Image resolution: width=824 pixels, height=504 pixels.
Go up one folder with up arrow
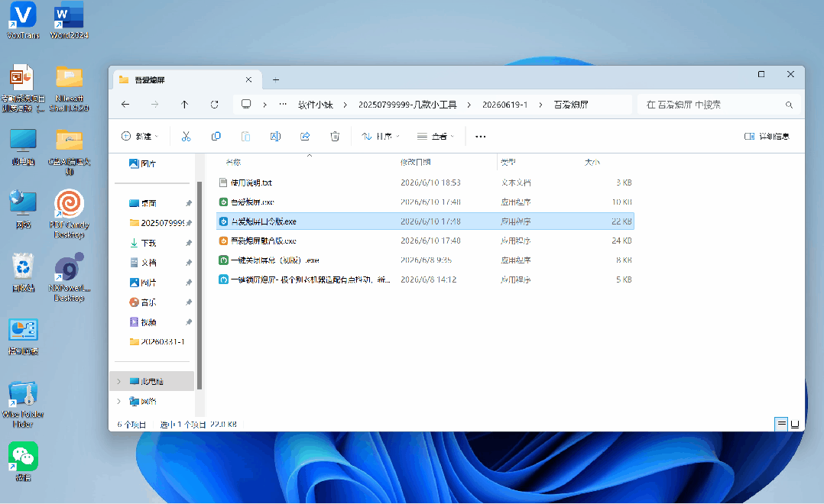[x=184, y=105]
